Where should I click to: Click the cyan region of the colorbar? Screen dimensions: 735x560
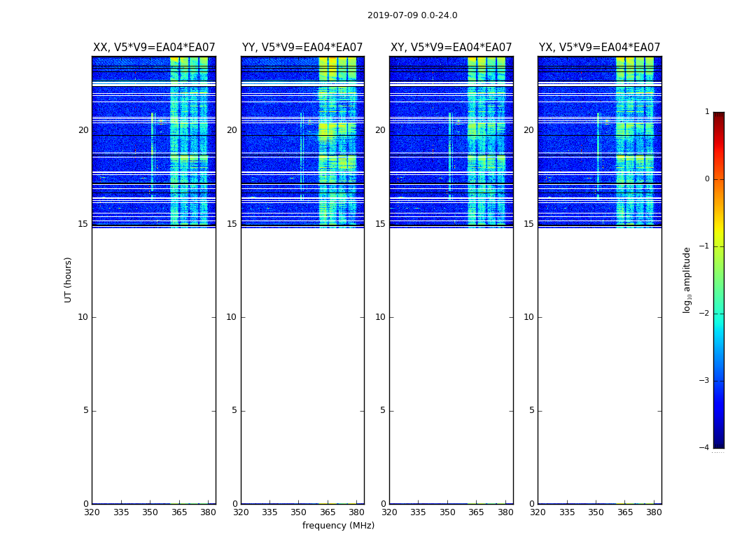tap(718, 329)
